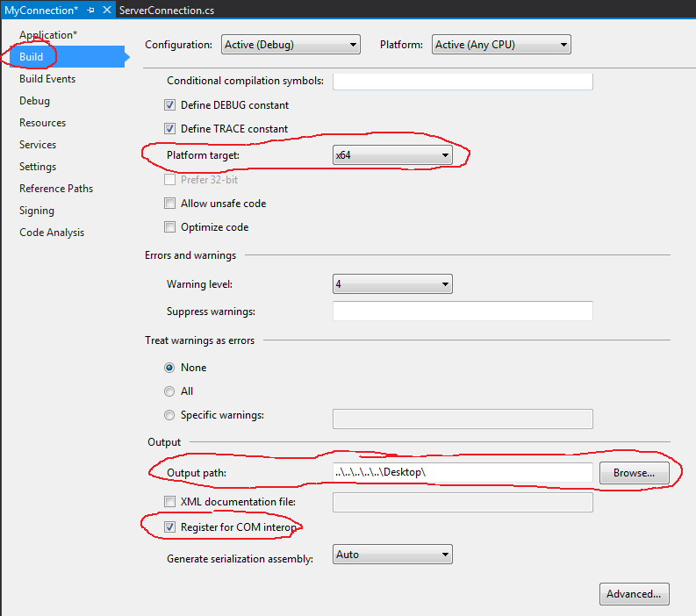Click Browse for output path
This screenshot has height=616, width=696.
[634, 473]
